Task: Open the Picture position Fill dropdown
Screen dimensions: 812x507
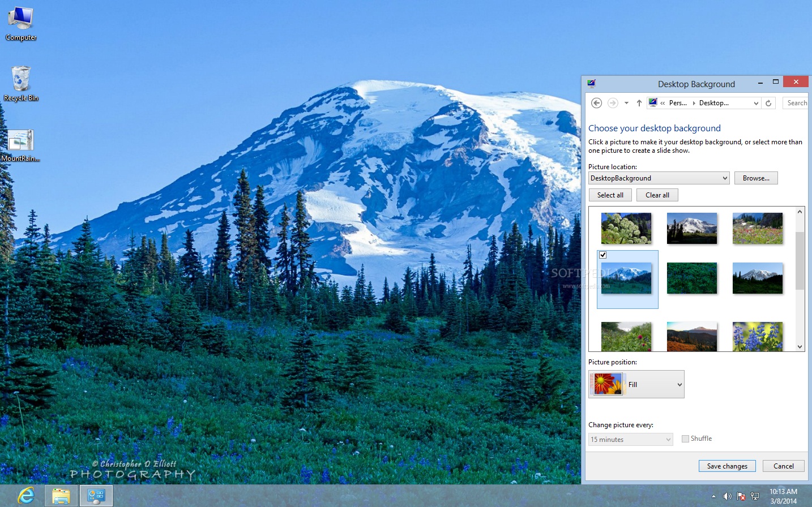Action: pyautogui.click(x=636, y=384)
